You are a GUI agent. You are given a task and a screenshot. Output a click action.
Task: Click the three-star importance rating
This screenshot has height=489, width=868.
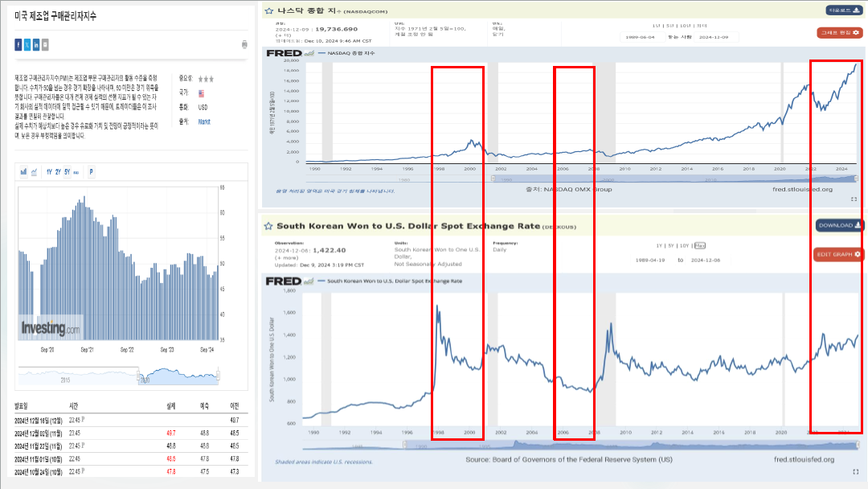point(206,79)
